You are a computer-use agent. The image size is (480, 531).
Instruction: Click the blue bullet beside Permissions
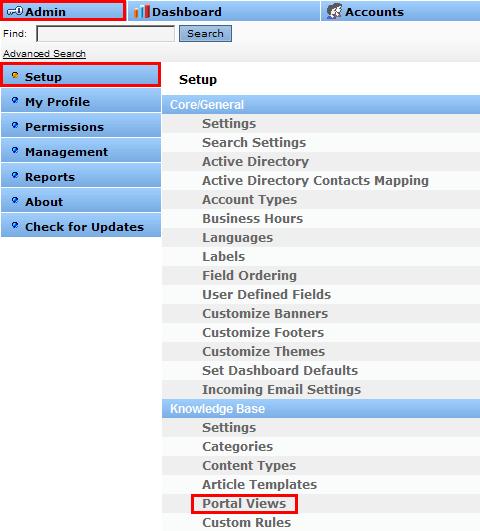tap(15, 125)
